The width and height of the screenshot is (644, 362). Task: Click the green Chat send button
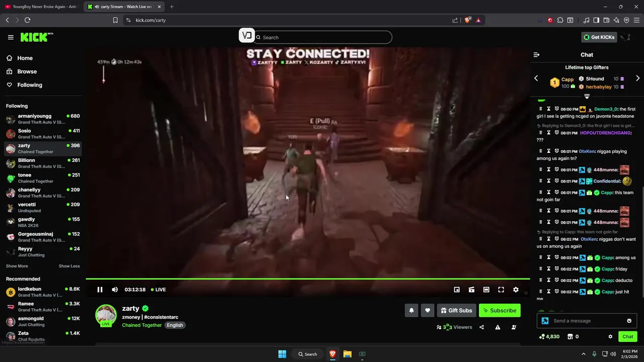pyautogui.click(x=628, y=337)
